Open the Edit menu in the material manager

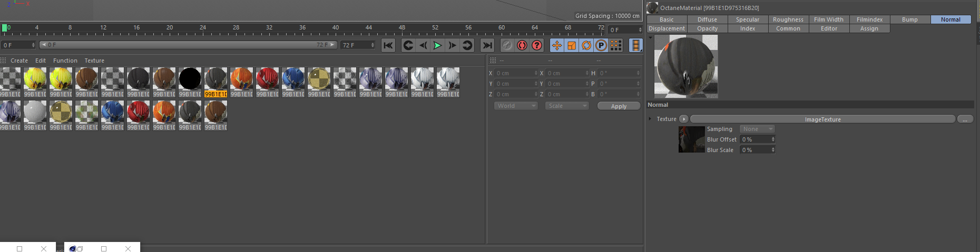41,61
